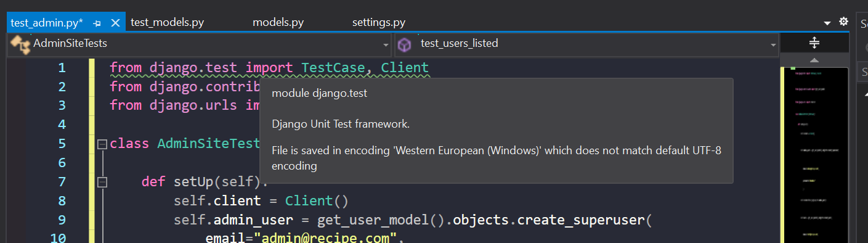Image resolution: width=868 pixels, height=243 pixels.
Task: Click line number 9 in the gutter
Action: [62, 220]
